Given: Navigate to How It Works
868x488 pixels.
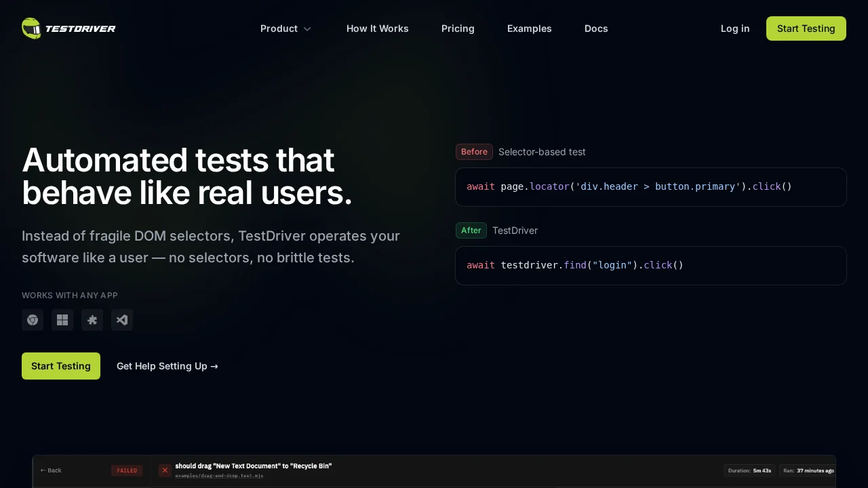Looking at the screenshot, I should (378, 28).
